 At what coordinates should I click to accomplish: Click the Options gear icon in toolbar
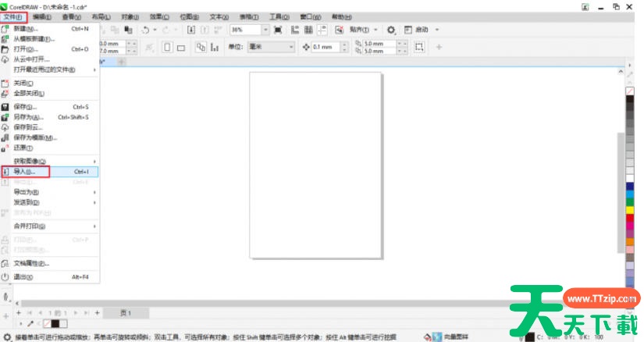(x=391, y=30)
